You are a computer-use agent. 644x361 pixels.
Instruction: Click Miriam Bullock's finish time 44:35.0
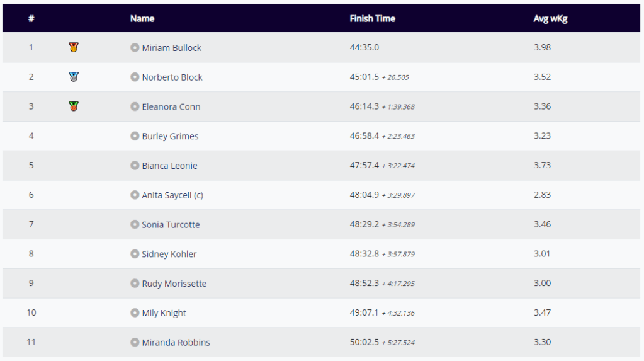364,47
